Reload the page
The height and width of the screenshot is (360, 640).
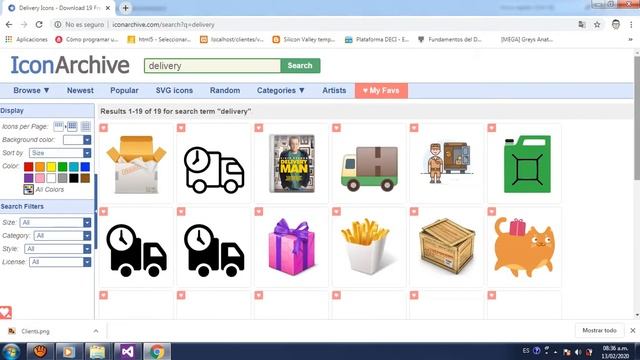pyautogui.click(x=39, y=24)
